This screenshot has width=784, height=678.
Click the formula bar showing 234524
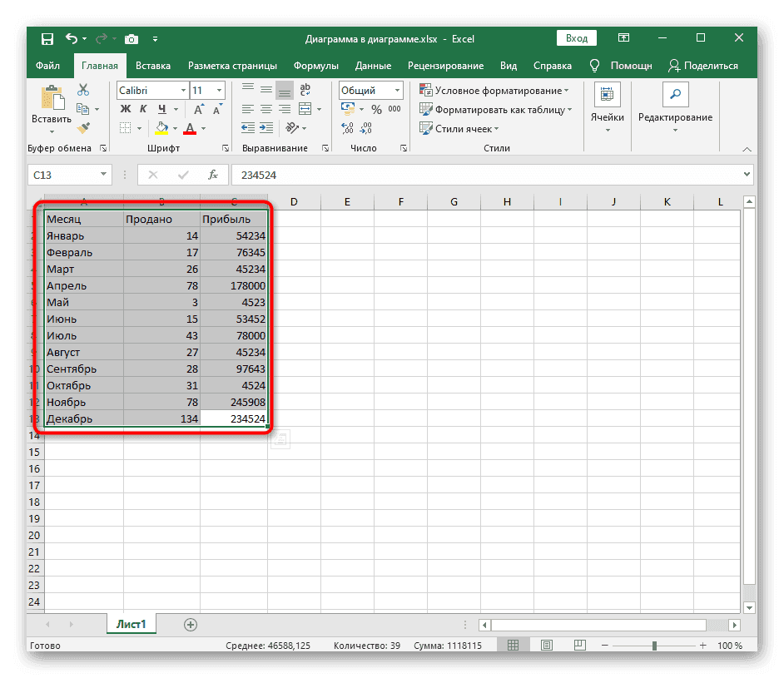[483, 175]
